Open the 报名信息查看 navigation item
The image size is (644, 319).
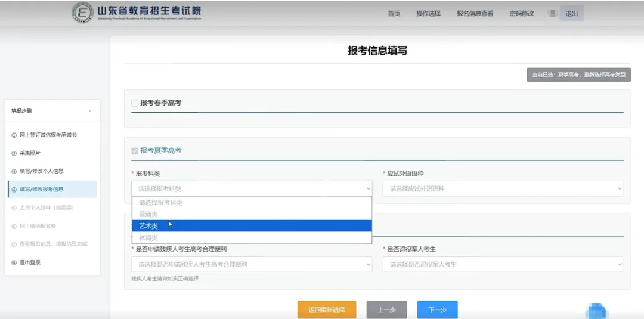tap(475, 13)
